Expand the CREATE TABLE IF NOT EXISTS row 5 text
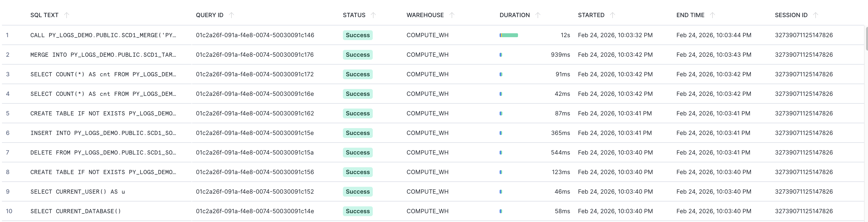This screenshot has height=222, width=868. point(103,113)
